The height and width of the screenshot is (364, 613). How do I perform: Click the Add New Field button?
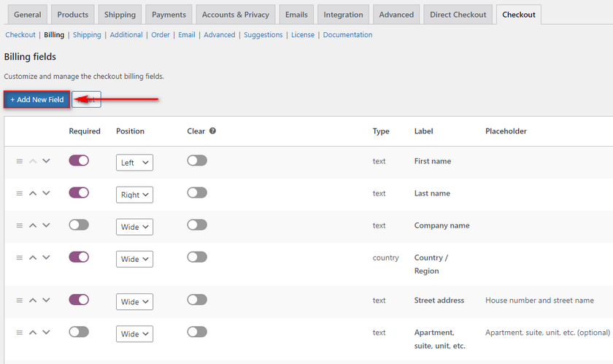pyautogui.click(x=36, y=99)
